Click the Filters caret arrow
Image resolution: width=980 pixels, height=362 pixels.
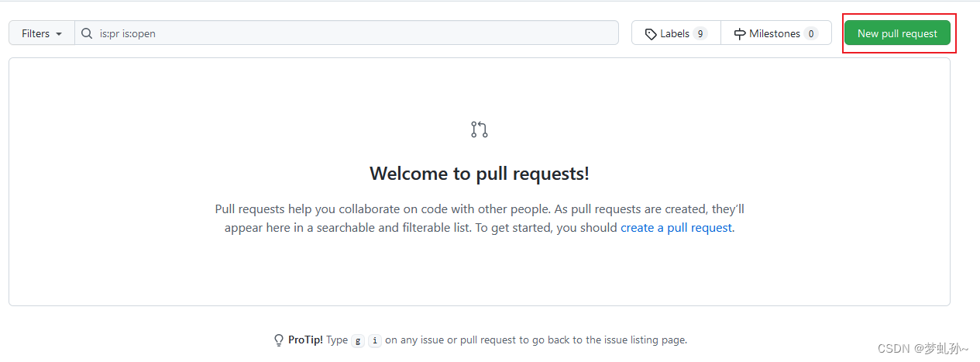point(59,34)
